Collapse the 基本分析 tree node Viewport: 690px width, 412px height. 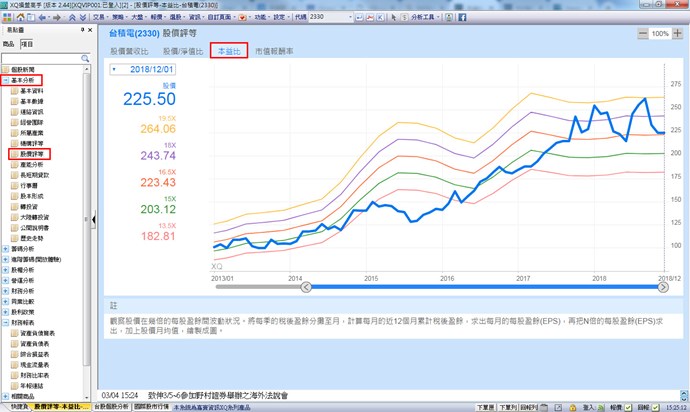5,80
